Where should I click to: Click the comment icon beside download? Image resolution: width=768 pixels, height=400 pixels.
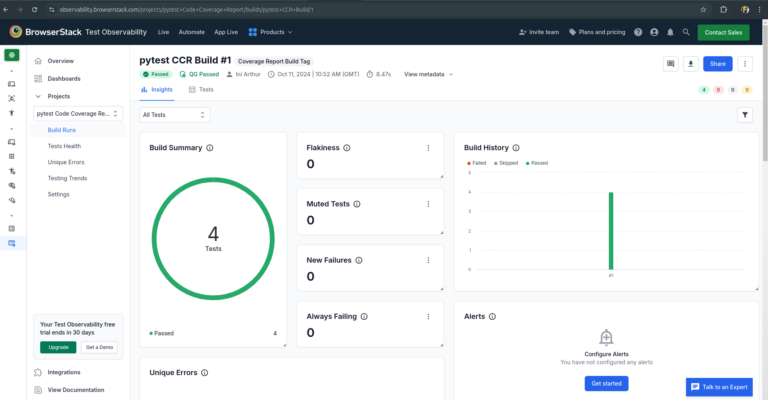(x=671, y=64)
